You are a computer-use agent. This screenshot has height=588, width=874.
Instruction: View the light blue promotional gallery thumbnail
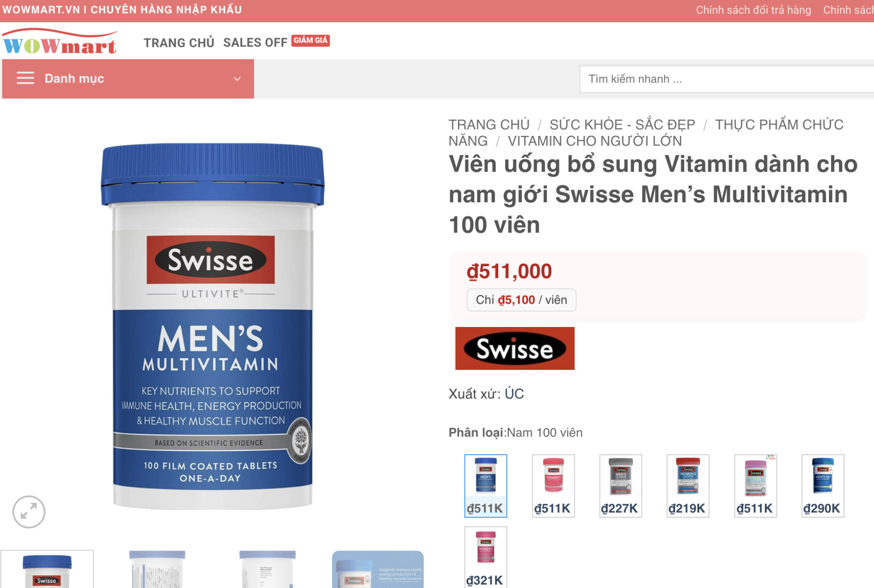click(378, 569)
